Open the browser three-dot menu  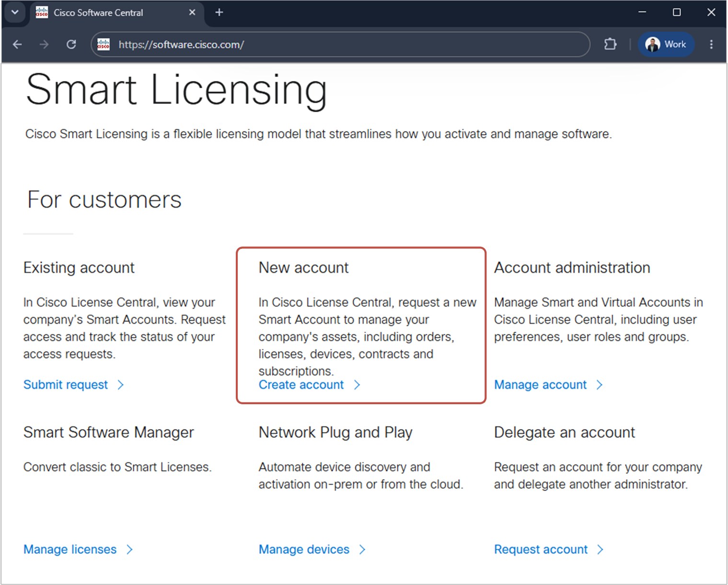tap(711, 45)
